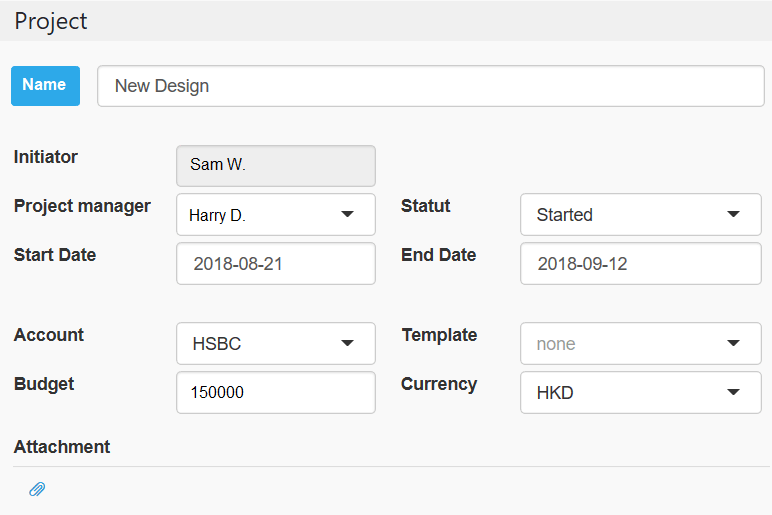Click the Attachment section heading
The width and height of the screenshot is (772, 515).
[62, 447]
